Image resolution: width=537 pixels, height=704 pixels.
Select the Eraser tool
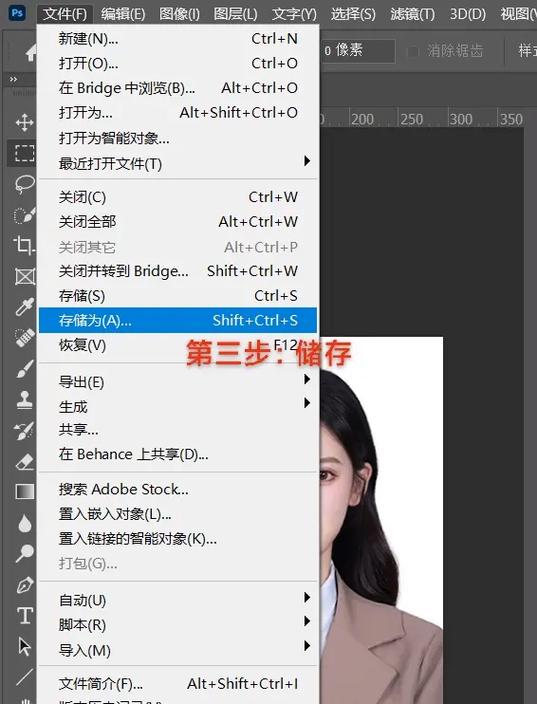point(24,461)
